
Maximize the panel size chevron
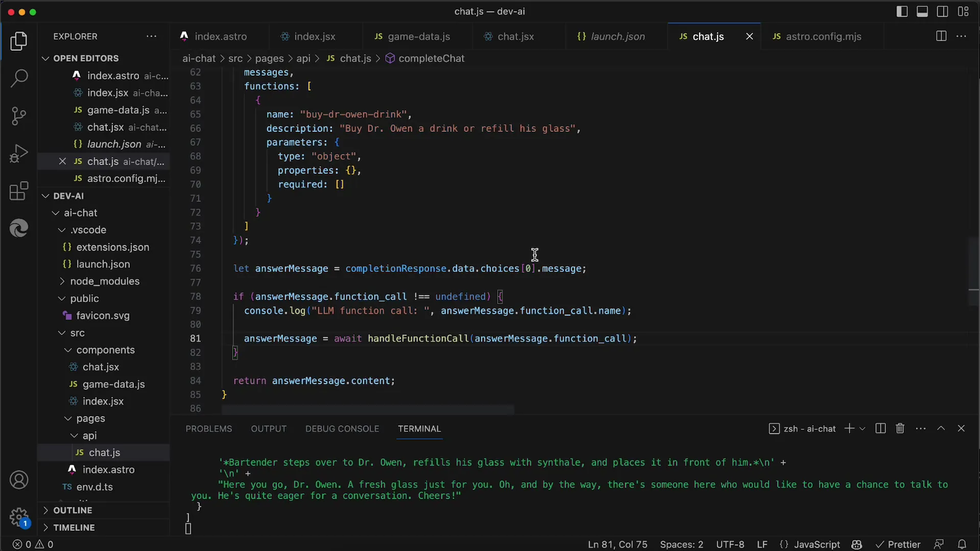pyautogui.click(x=941, y=428)
